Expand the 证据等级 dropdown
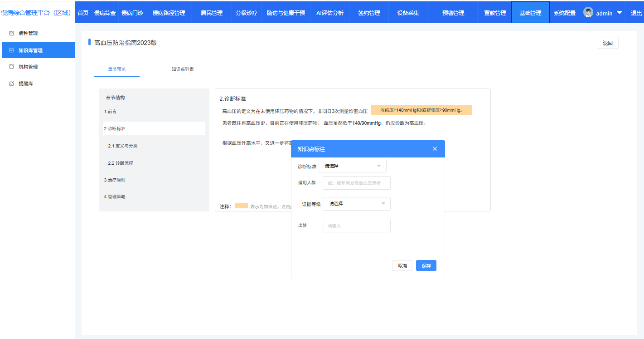 click(x=356, y=204)
